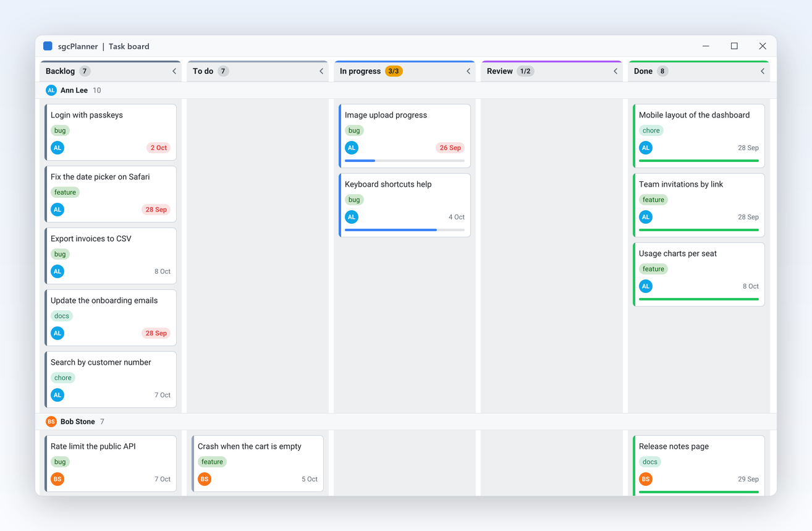Click the Review 1/2 limit badge
The width and height of the screenshot is (812, 531).
click(x=525, y=71)
